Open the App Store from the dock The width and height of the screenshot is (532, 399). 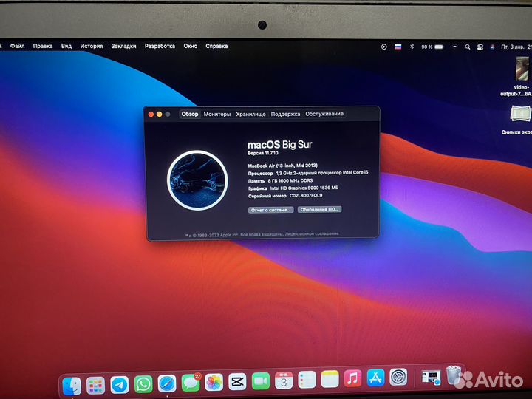tap(375, 378)
